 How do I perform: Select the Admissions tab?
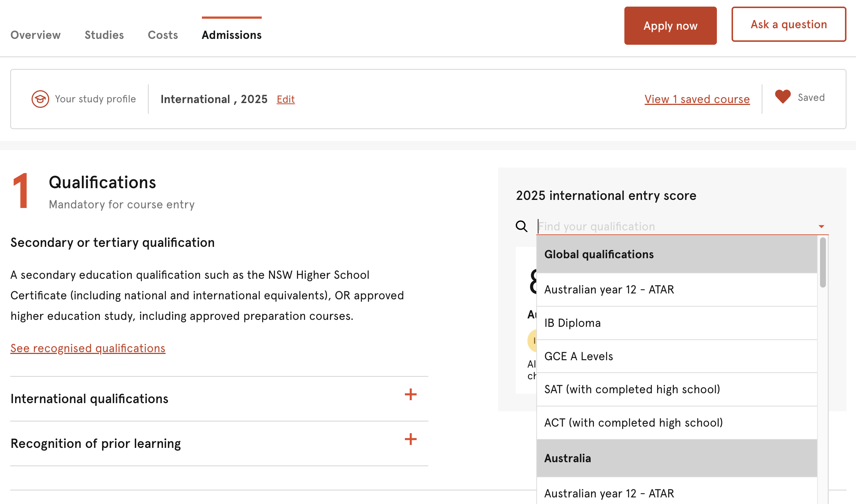(x=232, y=35)
